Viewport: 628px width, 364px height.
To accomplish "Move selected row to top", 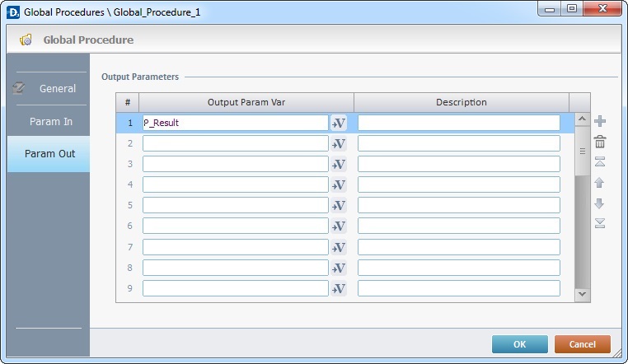I will pos(599,162).
